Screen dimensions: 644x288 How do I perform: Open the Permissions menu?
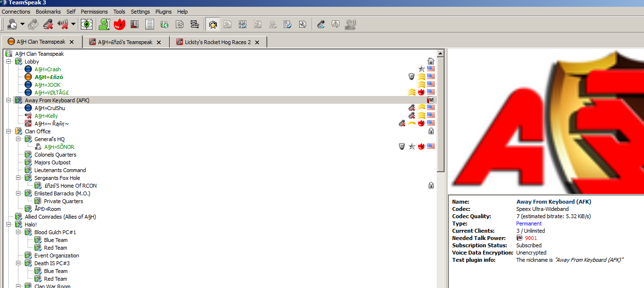click(94, 12)
